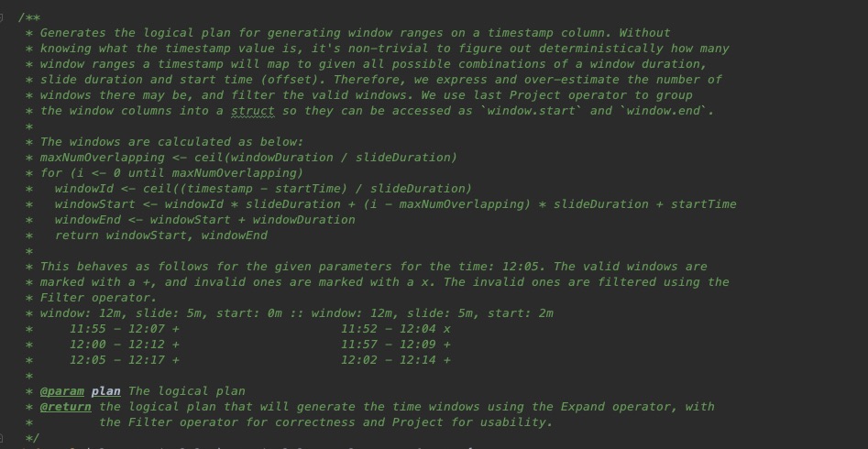The height and width of the screenshot is (449, 868).
Task: Click the '11:52 - 12:04 x' invalid window entry
Action: (x=395, y=329)
